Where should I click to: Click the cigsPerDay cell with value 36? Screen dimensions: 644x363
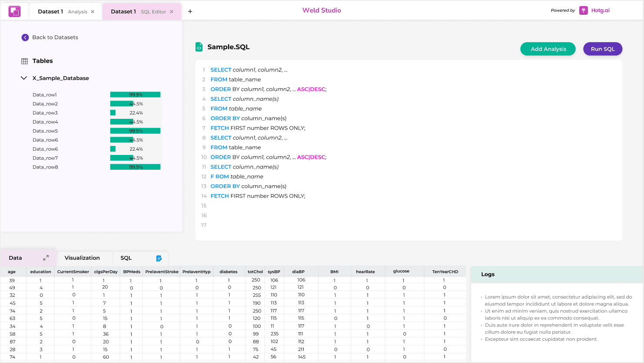(x=106, y=334)
